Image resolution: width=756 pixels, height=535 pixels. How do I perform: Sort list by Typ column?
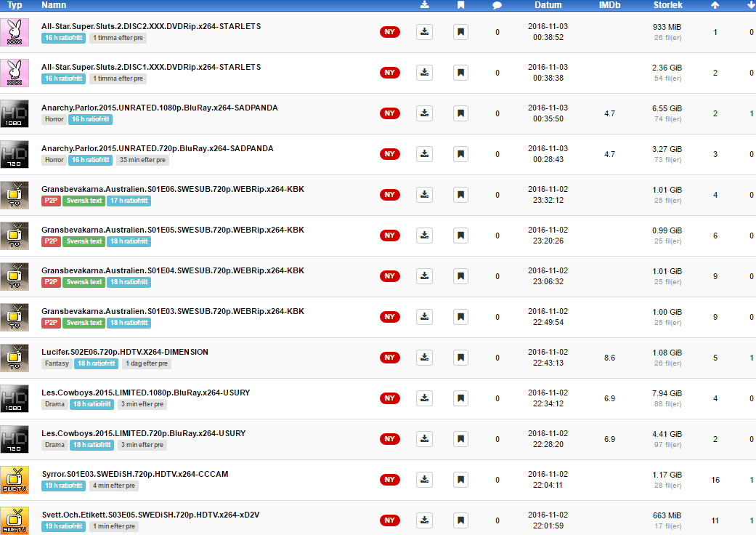tap(15, 5)
